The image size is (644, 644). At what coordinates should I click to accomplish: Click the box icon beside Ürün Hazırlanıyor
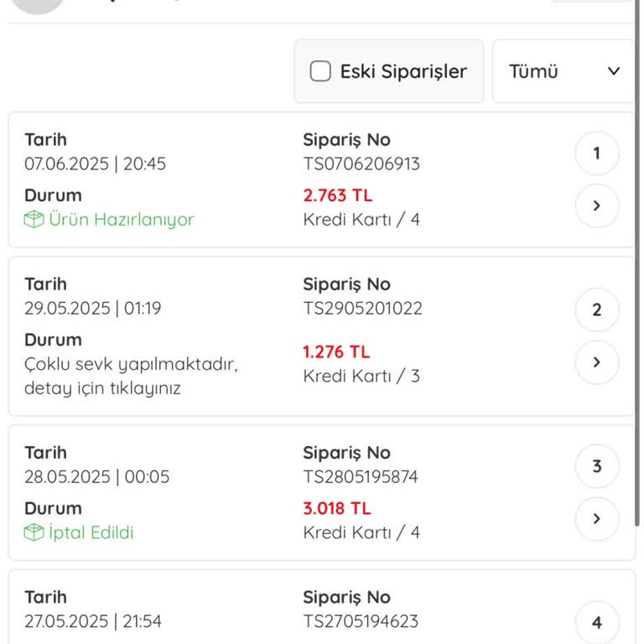click(34, 220)
